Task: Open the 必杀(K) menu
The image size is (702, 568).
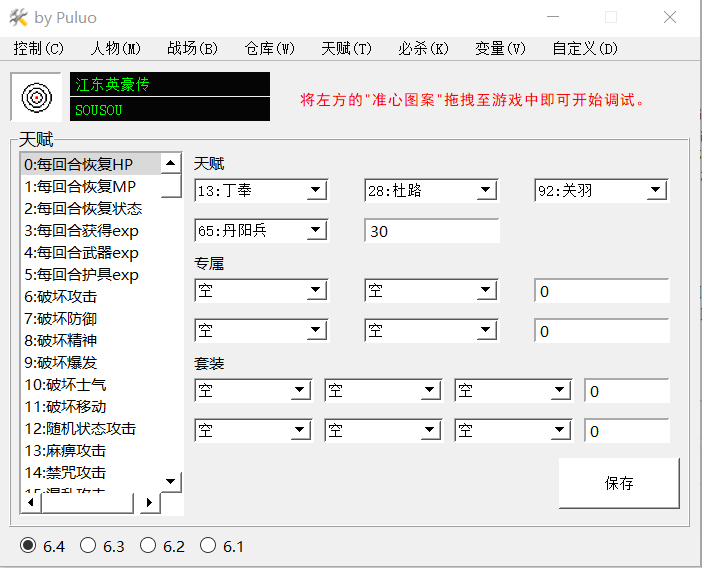Action: click(x=424, y=48)
